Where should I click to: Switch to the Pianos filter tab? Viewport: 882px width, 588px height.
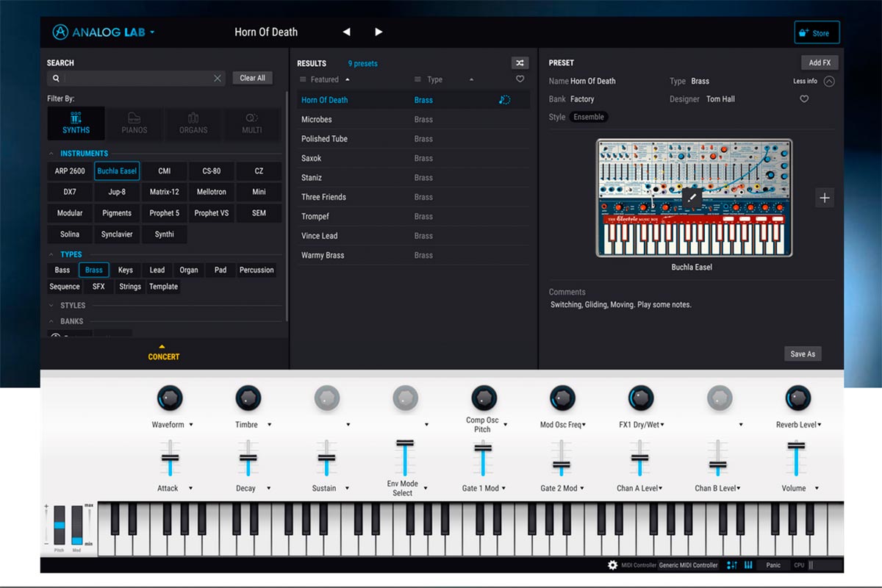[x=135, y=123]
